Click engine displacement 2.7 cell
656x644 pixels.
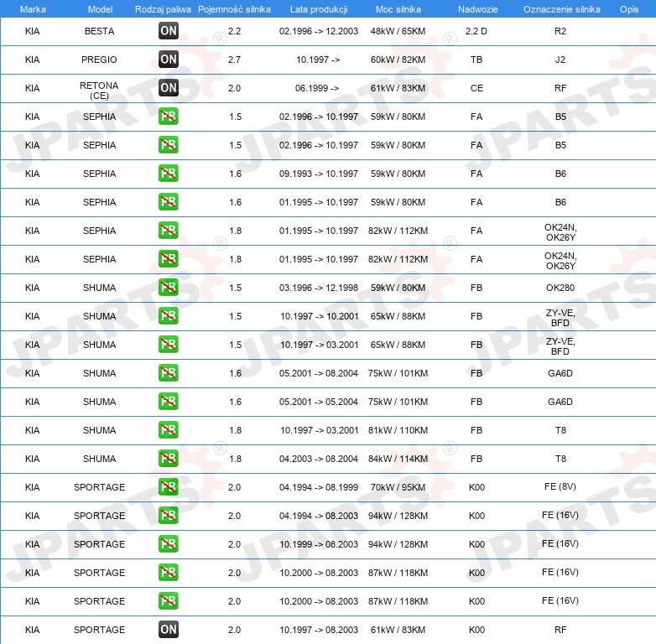234,60
